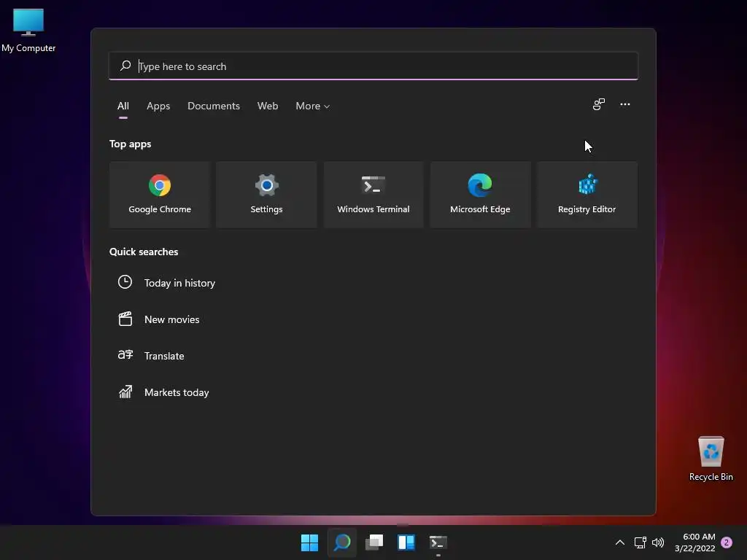Switch to the Web filter tab

tap(268, 106)
